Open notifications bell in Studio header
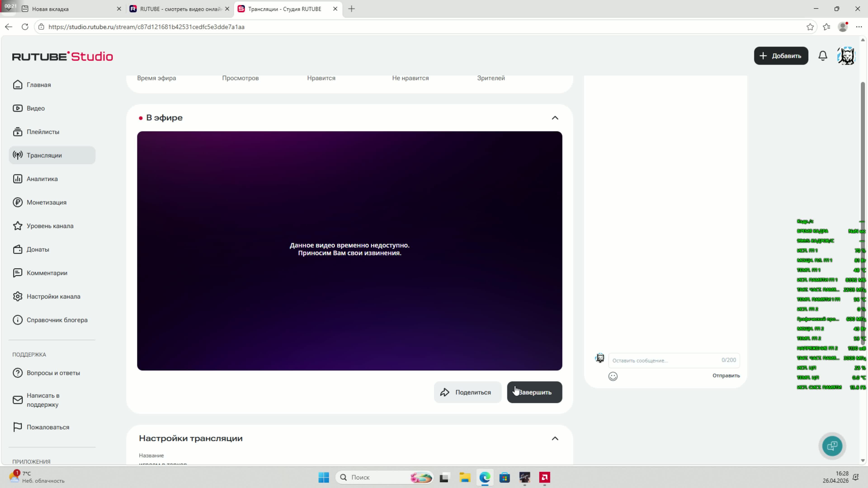Viewport: 868px width, 488px height. [823, 56]
